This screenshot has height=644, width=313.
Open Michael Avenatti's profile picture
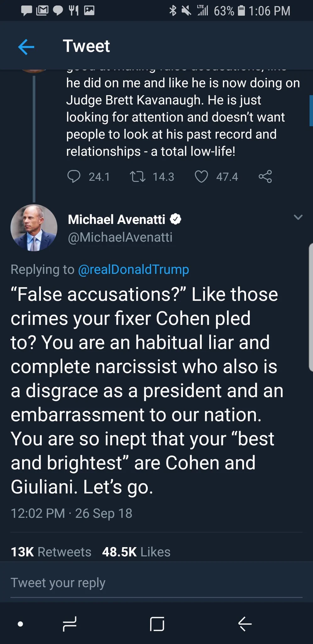click(x=34, y=228)
